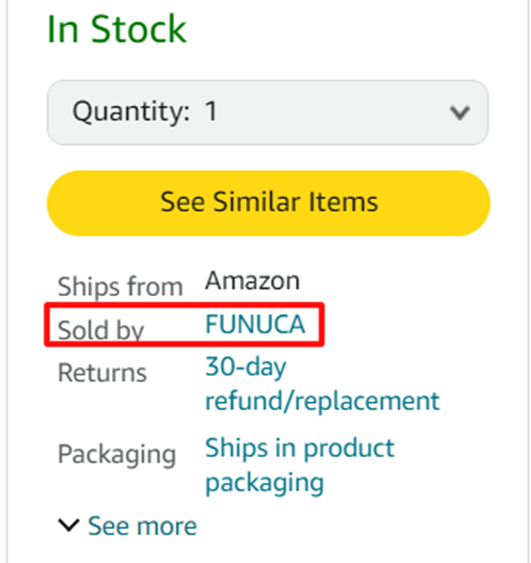Viewport: 531px width, 563px height.
Task: Click the 'Quantity:' label inside the selector
Action: click(x=131, y=112)
